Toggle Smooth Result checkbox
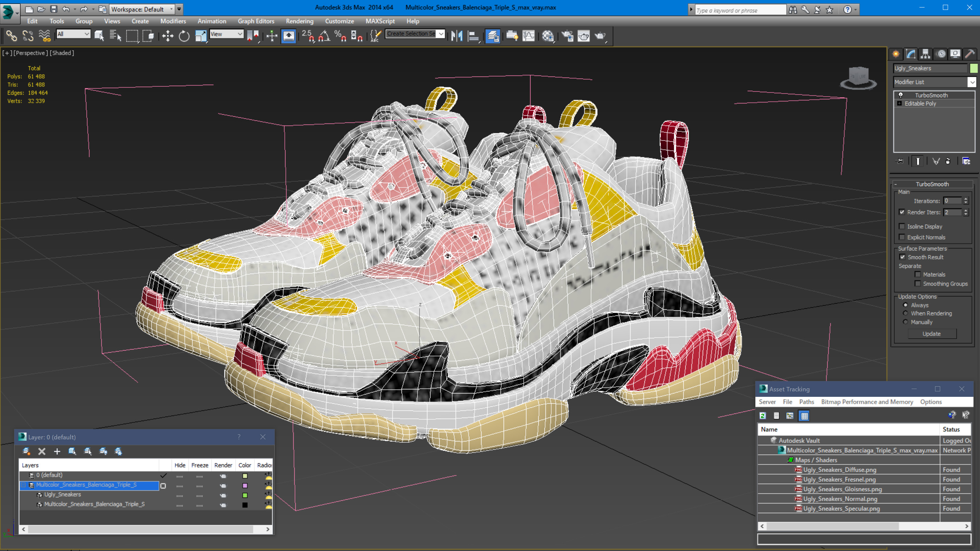This screenshot has height=551, width=980. click(902, 257)
